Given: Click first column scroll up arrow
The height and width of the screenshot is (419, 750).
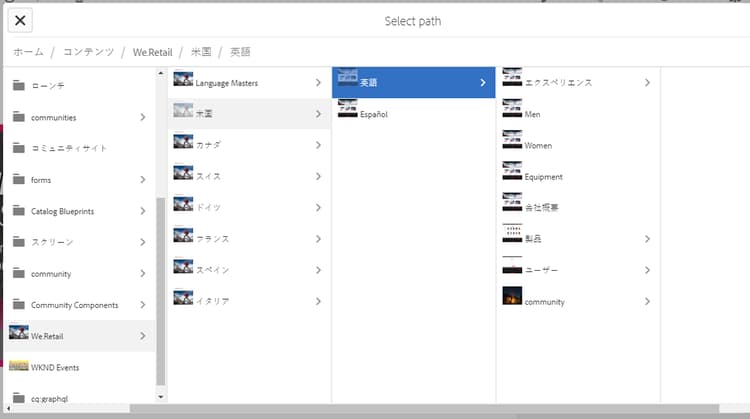Looking at the screenshot, I should [x=161, y=73].
